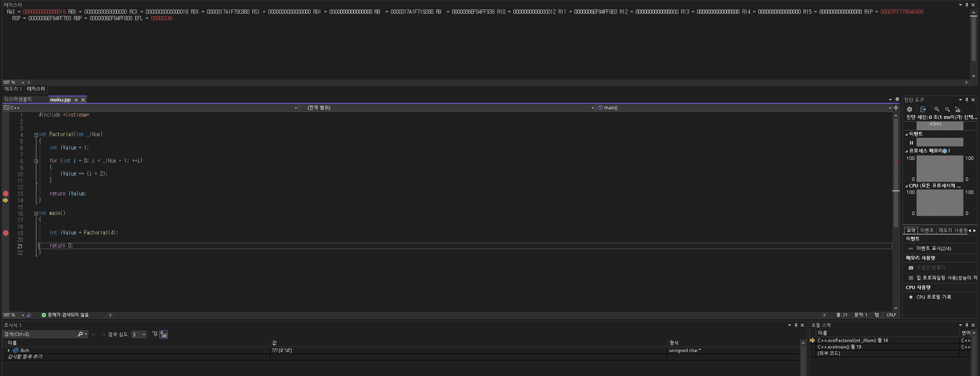980x376 pixels.
Task: Click watch search back arrow
Action: coord(94,334)
